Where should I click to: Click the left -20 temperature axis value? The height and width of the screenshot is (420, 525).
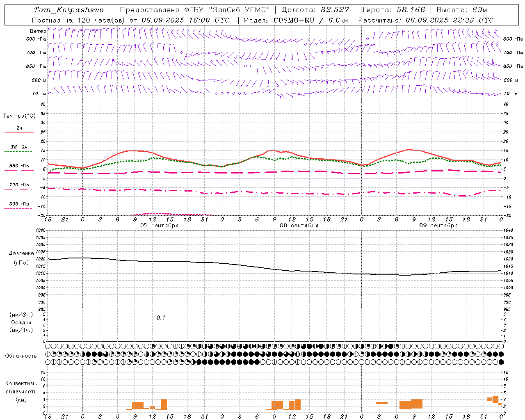(x=43, y=215)
